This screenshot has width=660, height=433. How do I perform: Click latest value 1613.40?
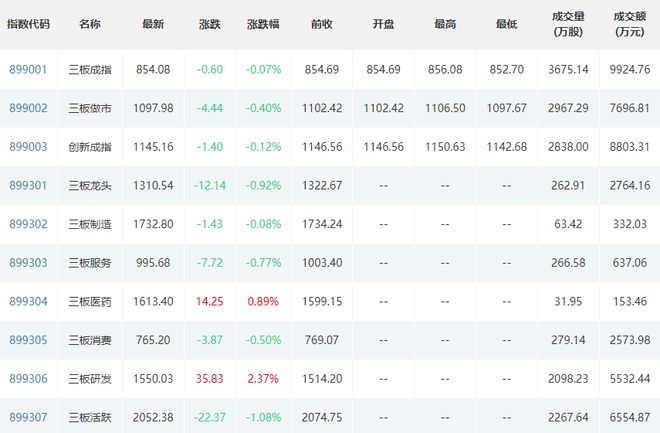coord(153,302)
